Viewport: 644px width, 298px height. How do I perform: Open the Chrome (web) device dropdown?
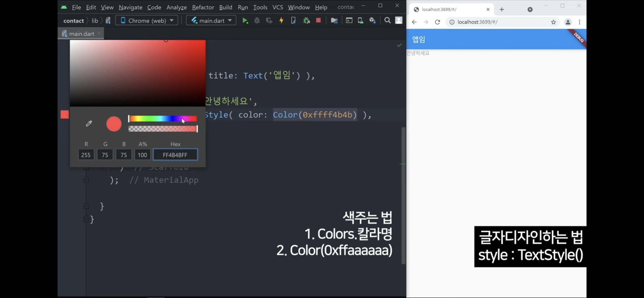point(147,21)
